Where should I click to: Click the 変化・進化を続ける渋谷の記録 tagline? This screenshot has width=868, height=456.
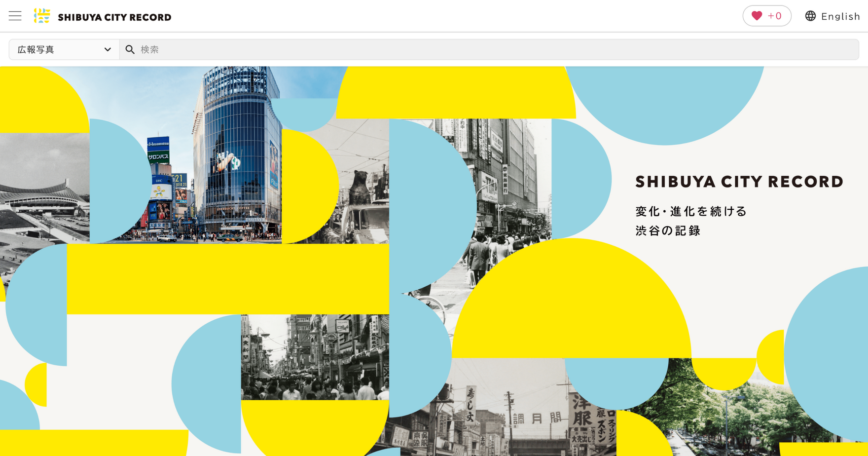[x=691, y=221]
